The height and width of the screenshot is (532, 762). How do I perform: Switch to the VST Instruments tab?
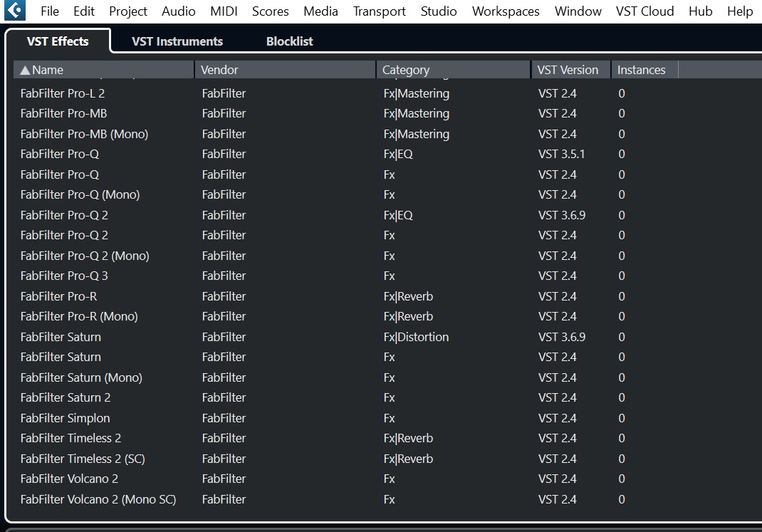click(x=177, y=41)
